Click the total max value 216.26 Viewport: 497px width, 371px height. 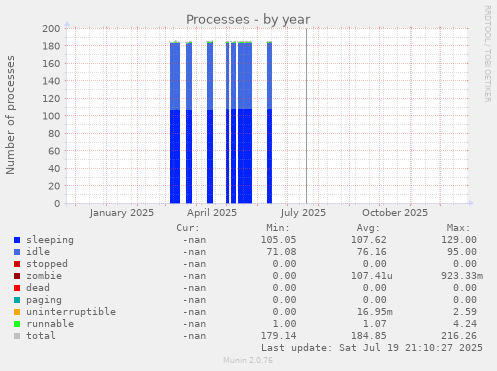[x=459, y=336]
